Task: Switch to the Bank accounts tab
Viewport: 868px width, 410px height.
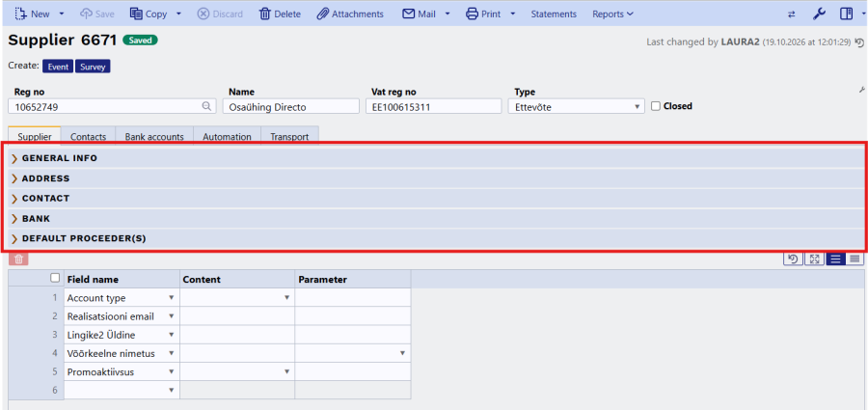Action: click(x=154, y=136)
